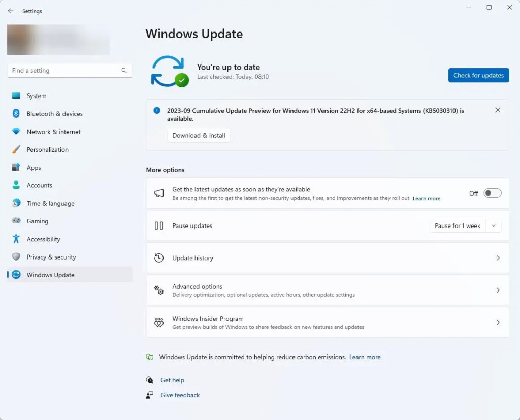Image resolution: width=520 pixels, height=420 pixels.
Task: Click the Get help icon
Action: point(150,380)
